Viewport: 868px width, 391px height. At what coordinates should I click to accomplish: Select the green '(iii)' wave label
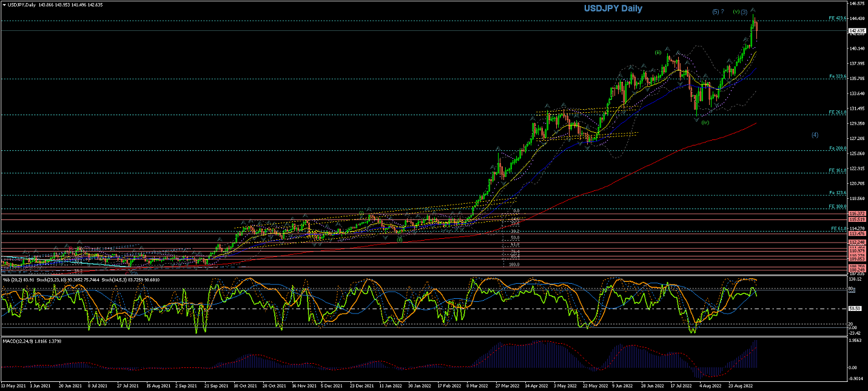tap(658, 53)
